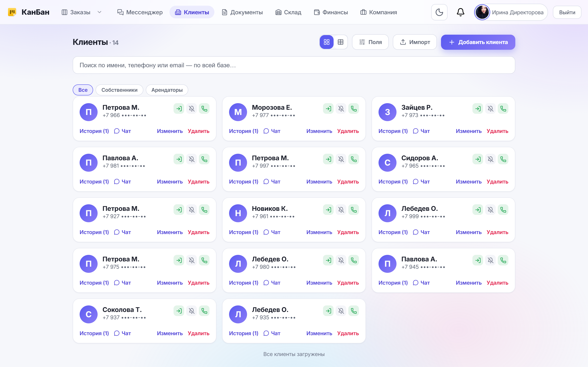The width and height of the screenshot is (588, 367).
Task: Call Морозова Е. using the green phone icon
Action: (354, 108)
